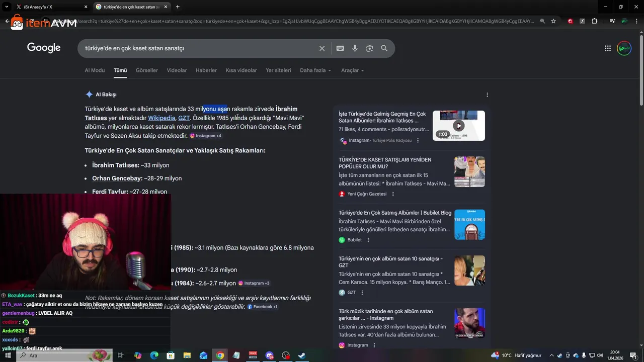The image size is (644, 362).
Task: Search by image with Google Lens
Action: click(x=370, y=48)
